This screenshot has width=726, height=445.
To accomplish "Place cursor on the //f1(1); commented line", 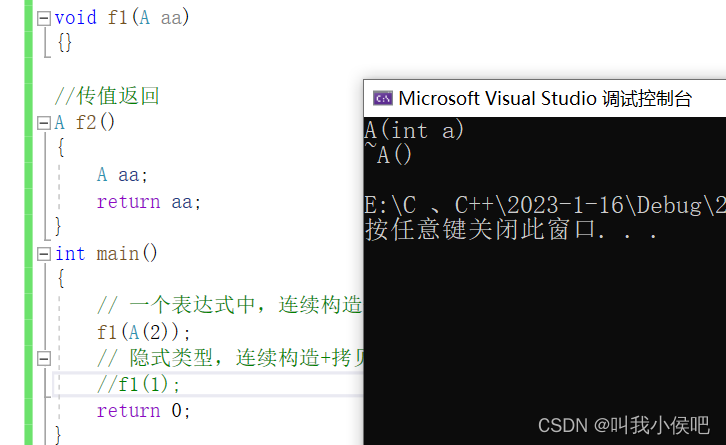I will (x=139, y=384).
